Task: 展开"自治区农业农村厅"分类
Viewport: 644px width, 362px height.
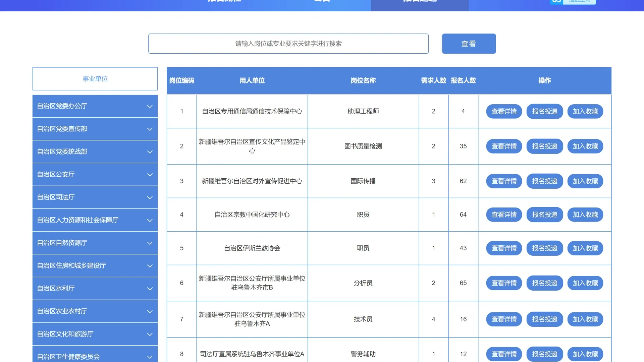Action: point(95,311)
